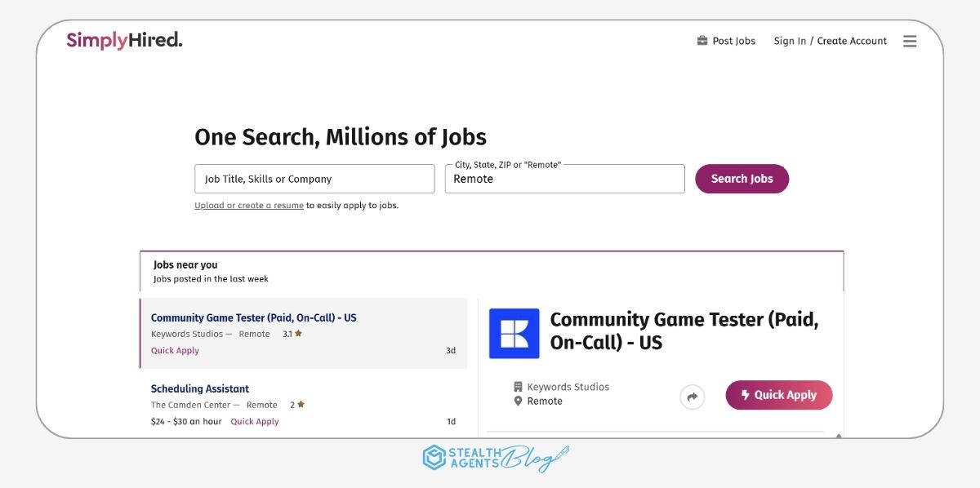Screen dimensions: 980x488
Task: Click Quick Apply under Community Game Tester
Action: click(174, 350)
